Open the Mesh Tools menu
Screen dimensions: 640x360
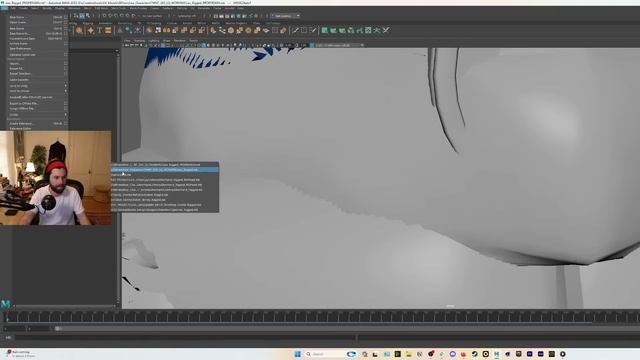(x=119, y=8)
